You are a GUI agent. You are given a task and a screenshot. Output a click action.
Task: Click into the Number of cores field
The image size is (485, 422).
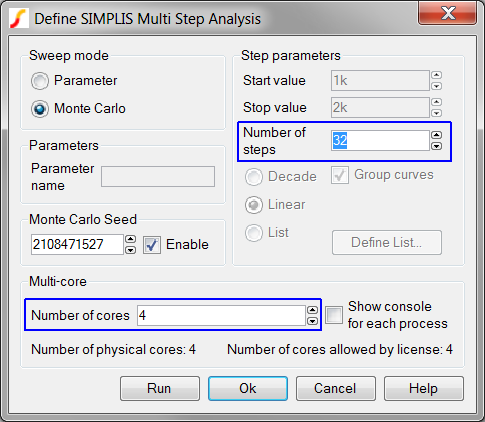click(222, 315)
